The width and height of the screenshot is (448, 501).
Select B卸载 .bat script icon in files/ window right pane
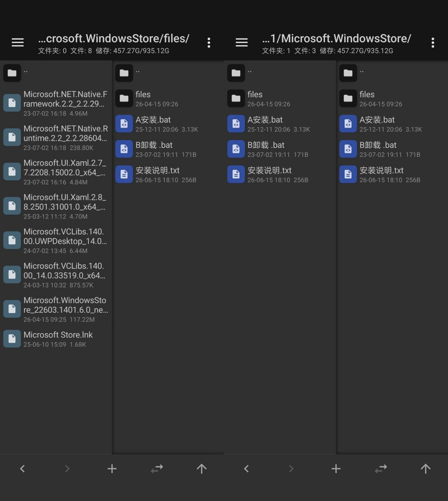[124, 149]
